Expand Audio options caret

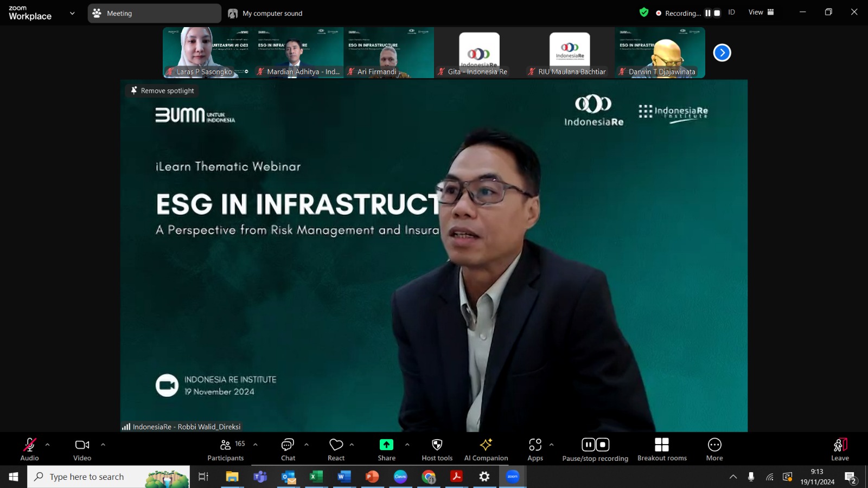pos(48,445)
